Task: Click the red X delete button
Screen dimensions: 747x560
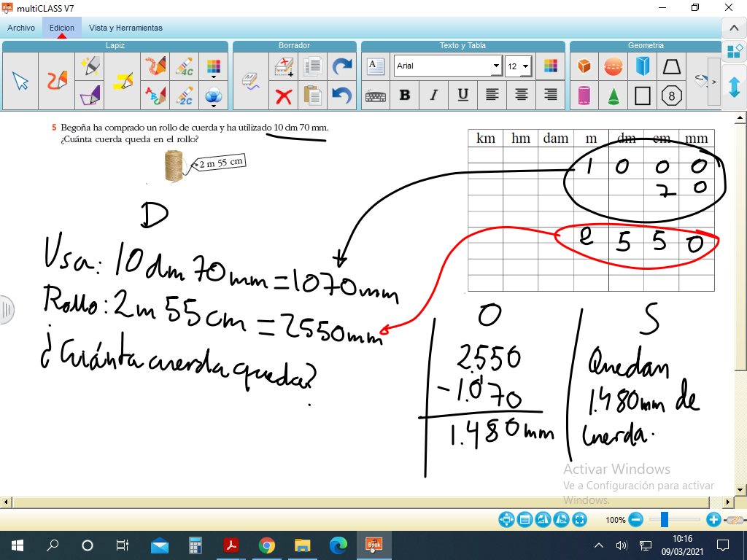Action: pyautogui.click(x=284, y=96)
